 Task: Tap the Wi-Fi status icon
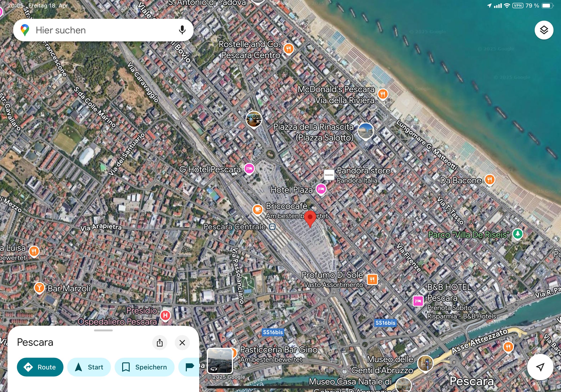[507, 6]
